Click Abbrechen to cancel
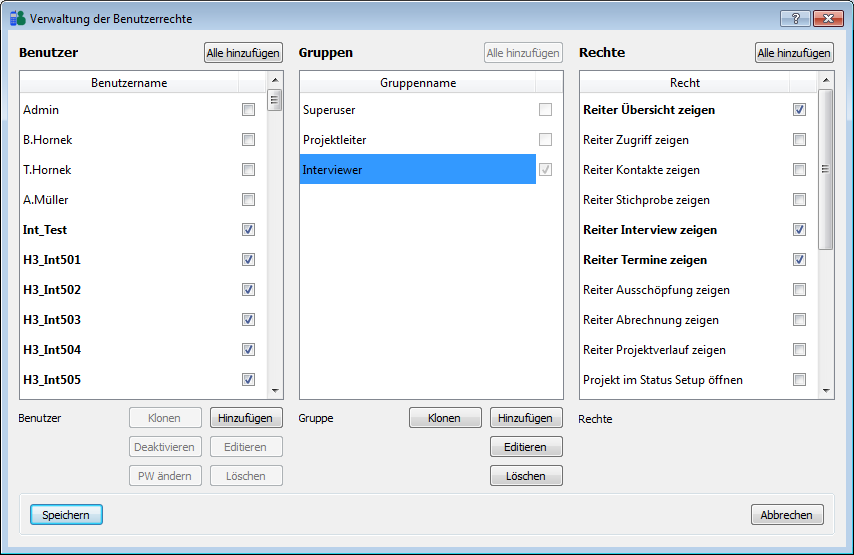 (787, 515)
